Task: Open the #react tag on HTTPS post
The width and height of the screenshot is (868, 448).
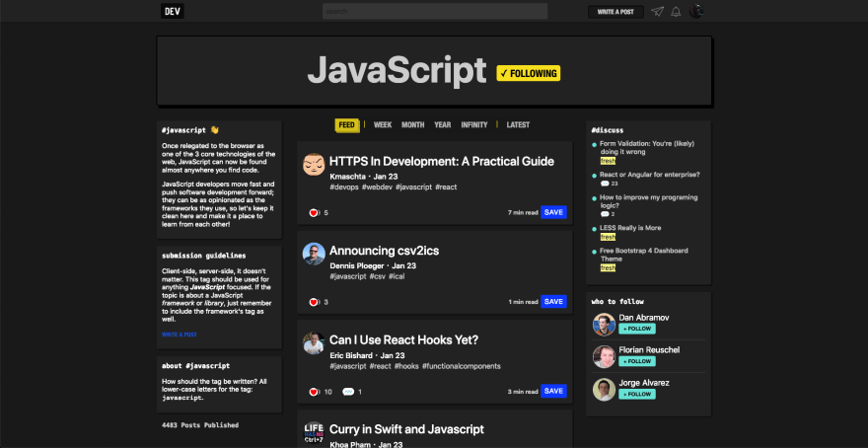Action: [x=446, y=187]
